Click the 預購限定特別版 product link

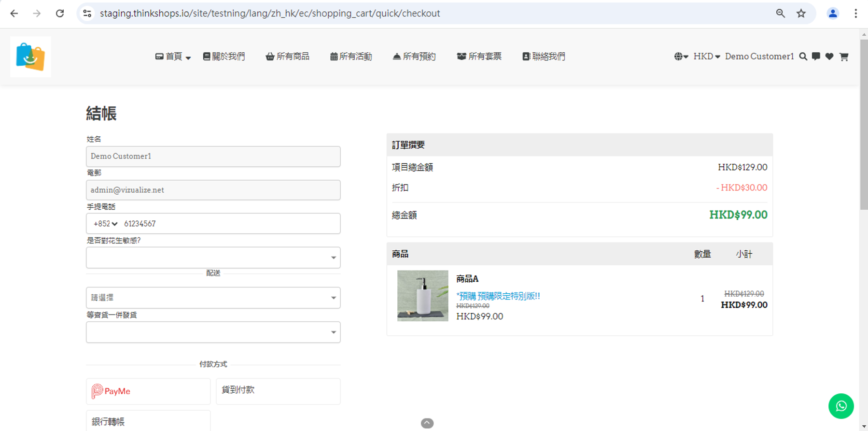click(x=498, y=296)
